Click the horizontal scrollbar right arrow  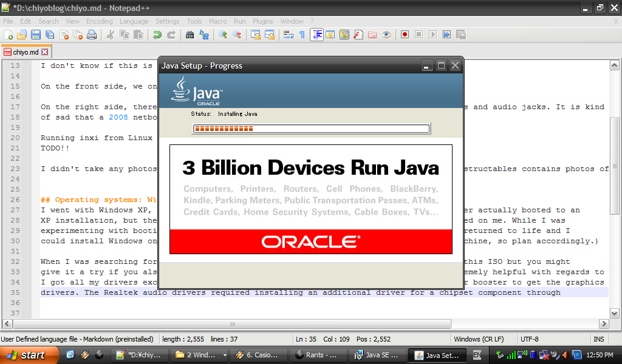604,324
